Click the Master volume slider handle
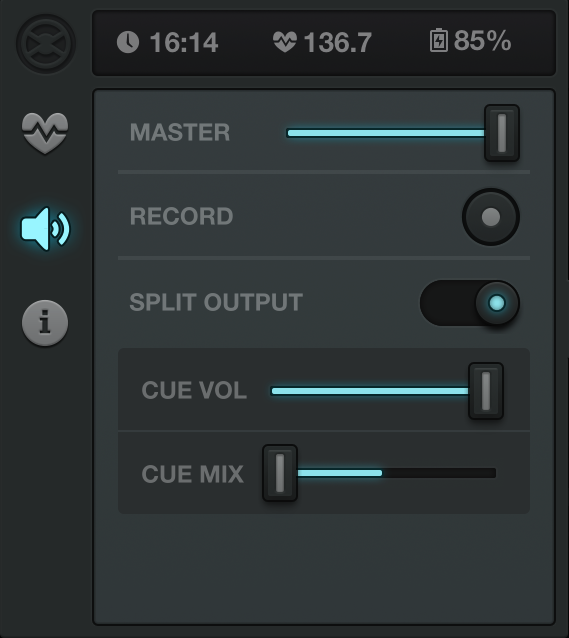Screen dimensions: 569x638 coord(502,133)
